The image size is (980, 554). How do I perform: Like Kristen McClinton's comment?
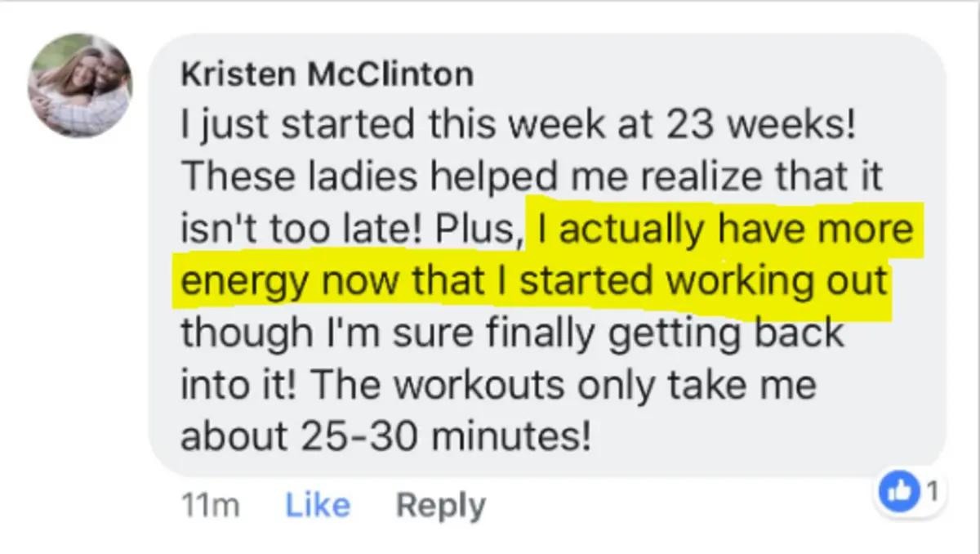(318, 506)
